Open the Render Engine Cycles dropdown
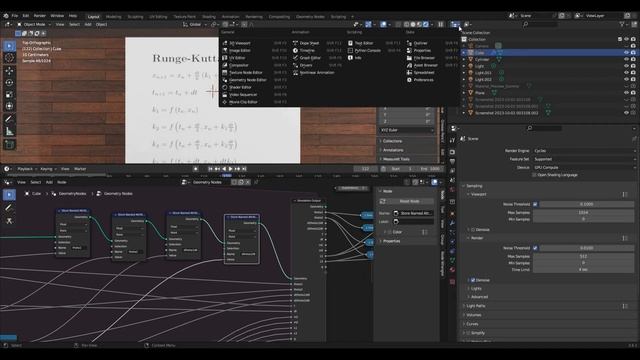 [x=584, y=151]
